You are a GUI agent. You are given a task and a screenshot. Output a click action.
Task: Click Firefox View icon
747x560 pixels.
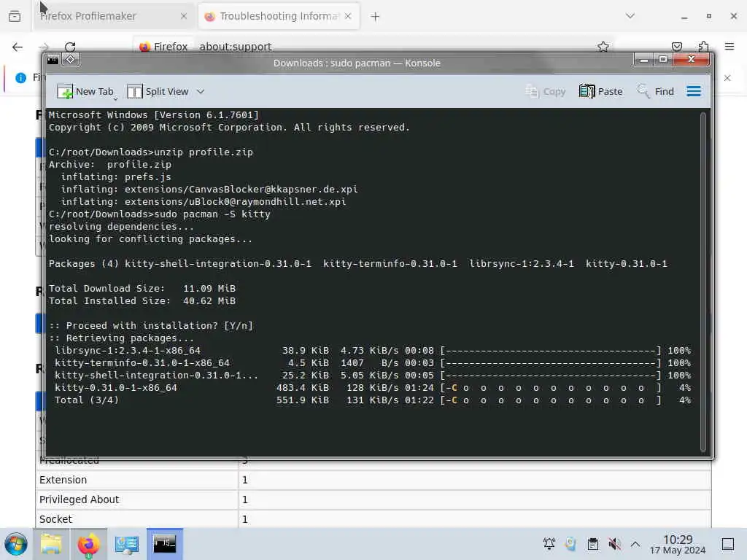tap(15, 16)
